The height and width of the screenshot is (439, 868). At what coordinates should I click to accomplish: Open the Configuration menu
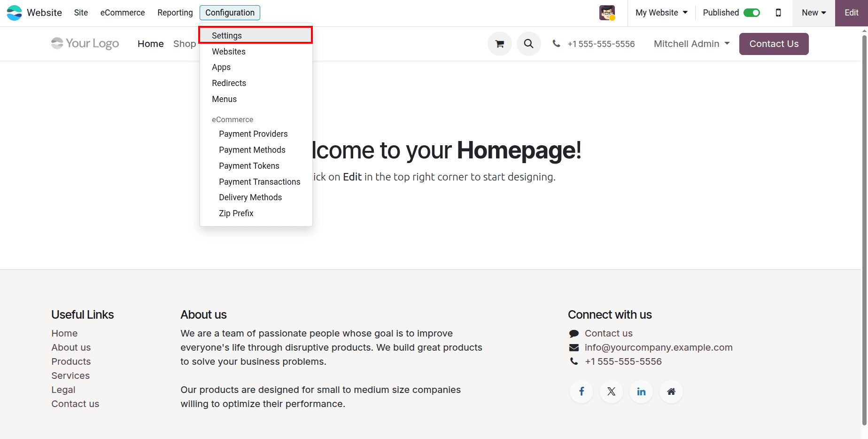(230, 13)
